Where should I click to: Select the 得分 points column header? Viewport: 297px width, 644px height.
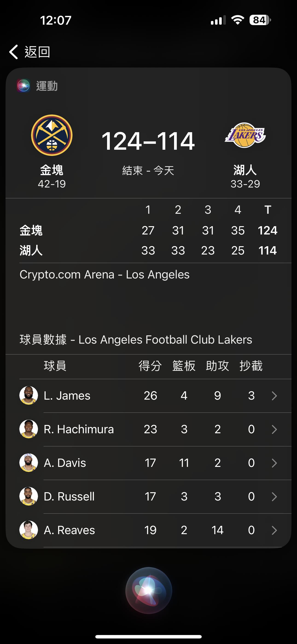pos(150,366)
